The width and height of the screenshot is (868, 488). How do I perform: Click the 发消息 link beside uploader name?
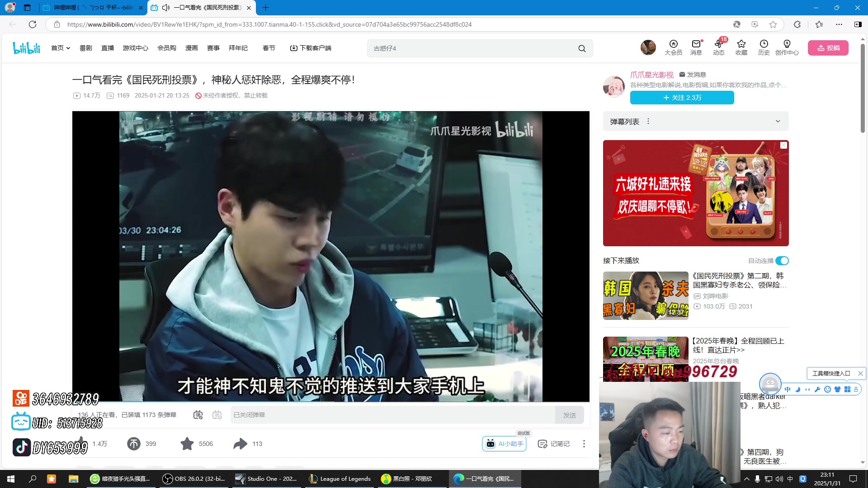point(693,75)
